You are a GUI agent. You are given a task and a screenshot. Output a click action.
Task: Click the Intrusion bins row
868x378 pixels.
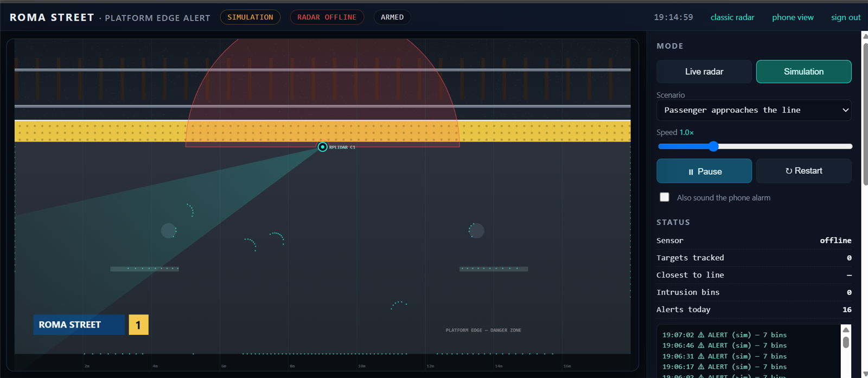754,292
